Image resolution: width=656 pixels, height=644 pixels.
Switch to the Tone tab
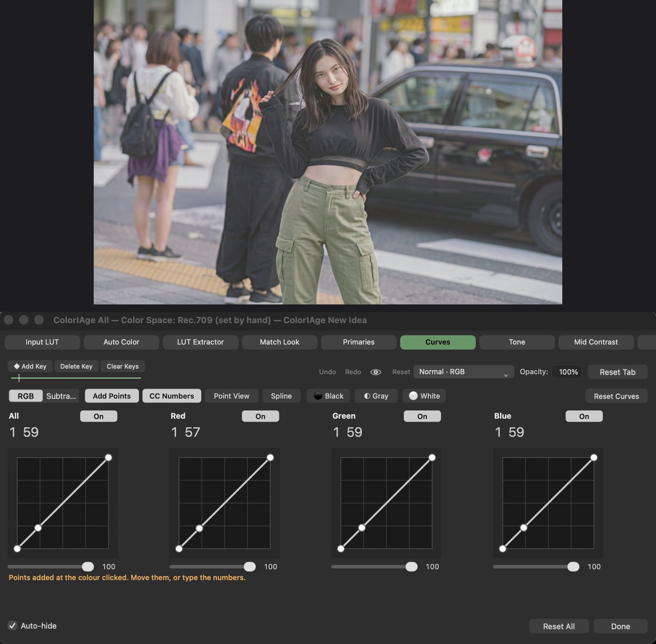pos(517,342)
